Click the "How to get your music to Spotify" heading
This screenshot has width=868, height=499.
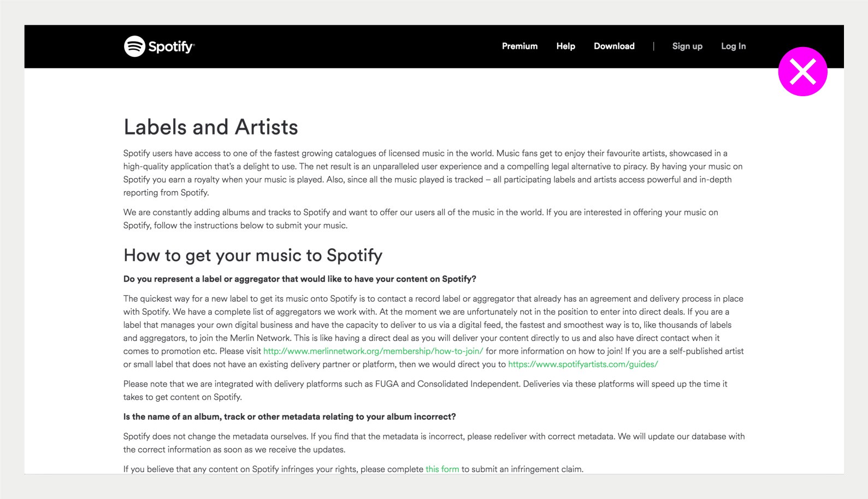tap(253, 255)
